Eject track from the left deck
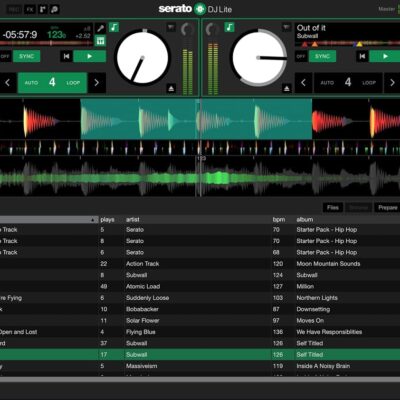This screenshot has width=400, height=400. (171, 89)
